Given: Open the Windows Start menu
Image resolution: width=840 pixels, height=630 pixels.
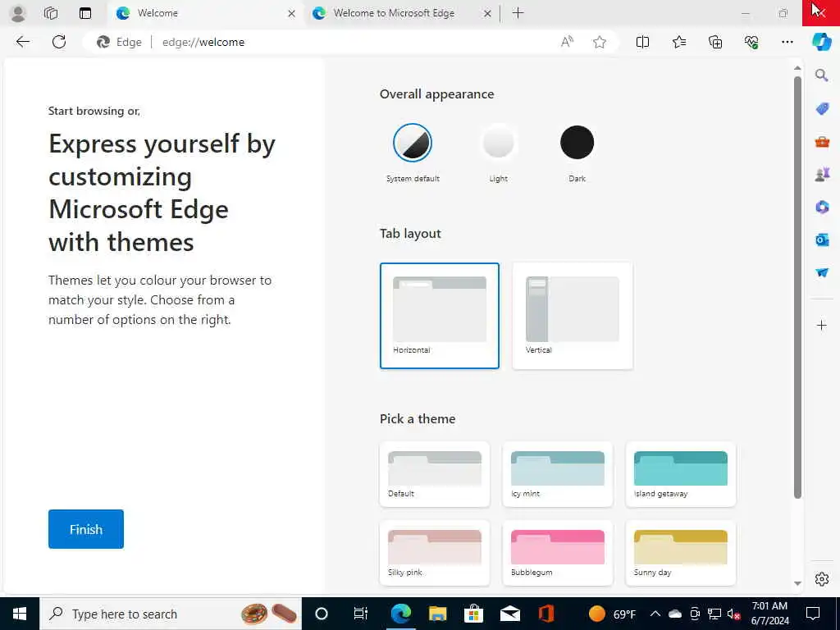Looking at the screenshot, I should [20, 614].
